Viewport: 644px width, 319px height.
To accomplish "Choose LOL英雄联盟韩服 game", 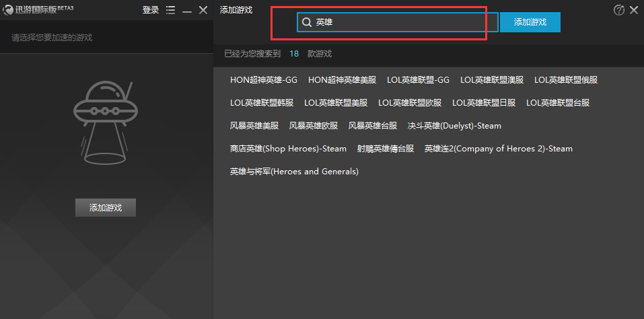I will 262,103.
